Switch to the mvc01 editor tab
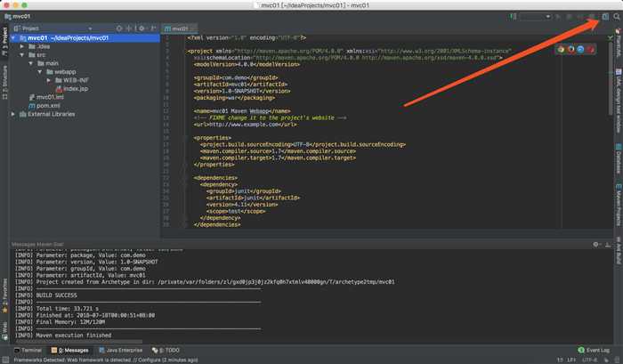 180,28
